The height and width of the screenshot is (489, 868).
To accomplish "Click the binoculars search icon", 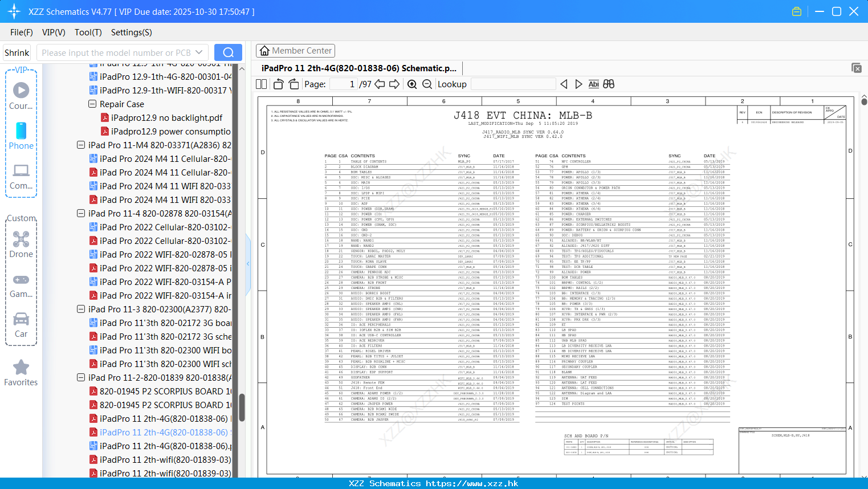I will pos(609,84).
